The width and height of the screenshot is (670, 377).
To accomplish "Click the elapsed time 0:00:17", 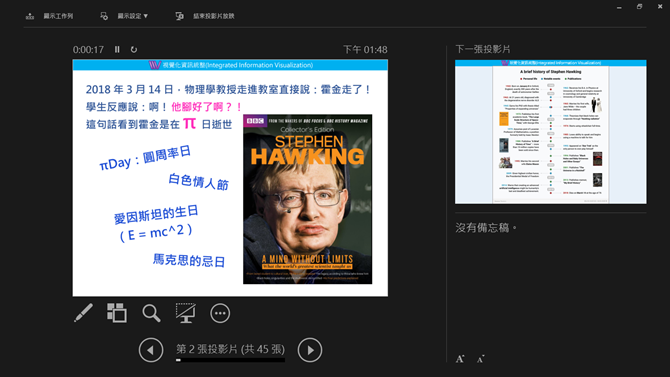I will [88, 50].
